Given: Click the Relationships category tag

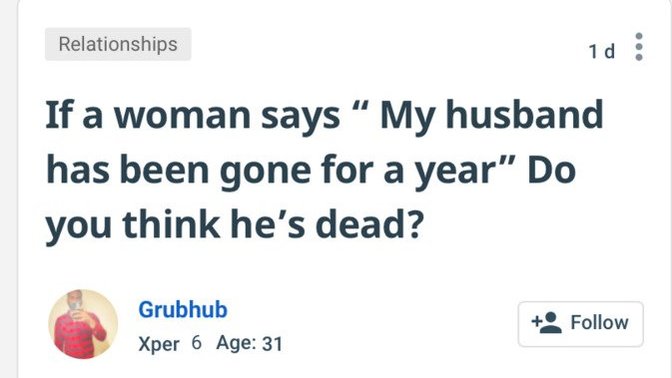Looking at the screenshot, I should pos(118,44).
